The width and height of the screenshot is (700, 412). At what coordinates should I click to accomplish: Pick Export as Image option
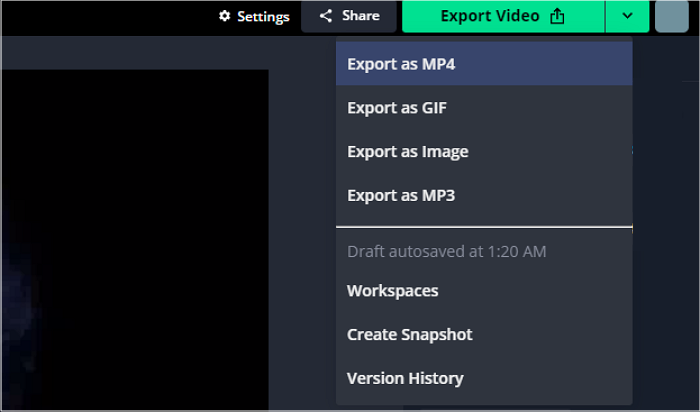coord(407,152)
